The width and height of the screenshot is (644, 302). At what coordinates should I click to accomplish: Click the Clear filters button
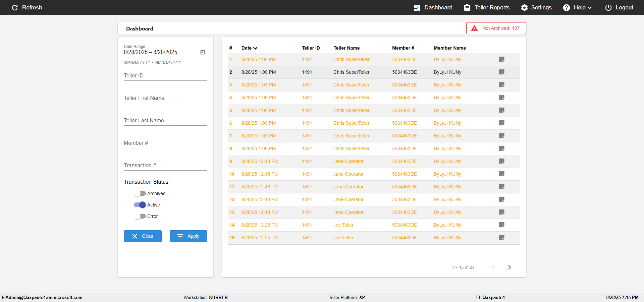pyautogui.click(x=143, y=236)
